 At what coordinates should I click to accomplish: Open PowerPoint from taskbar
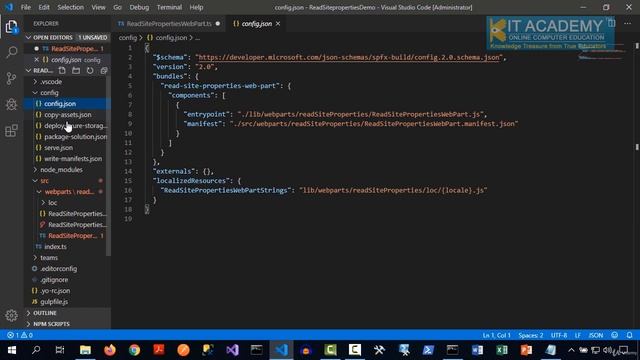527,350
